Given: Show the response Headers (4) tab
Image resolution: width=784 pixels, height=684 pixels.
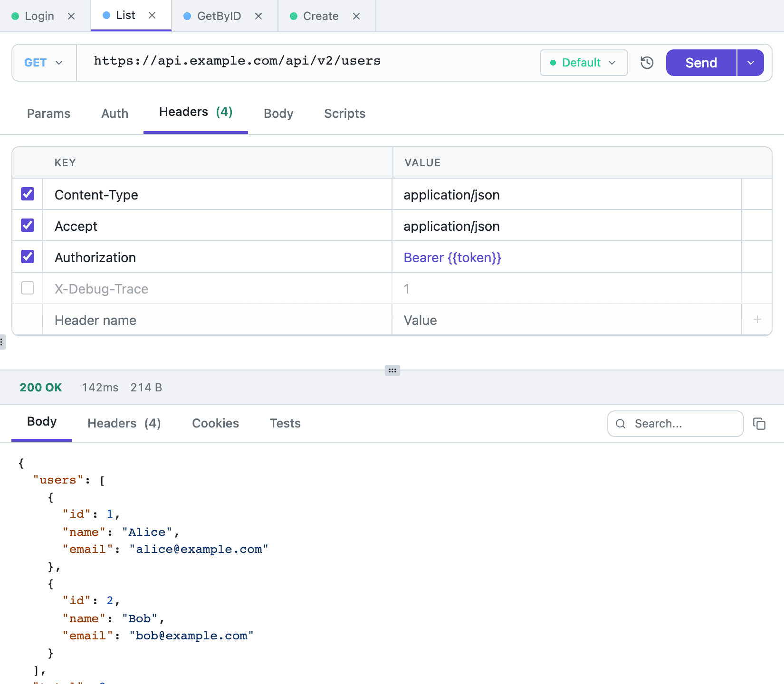Looking at the screenshot, I should coord(124,423).
